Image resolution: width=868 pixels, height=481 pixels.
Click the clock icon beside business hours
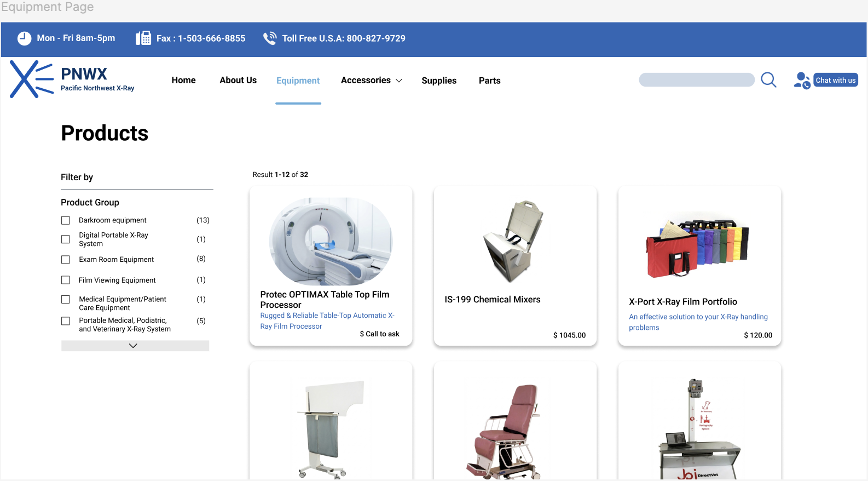[x=24, y=38]
